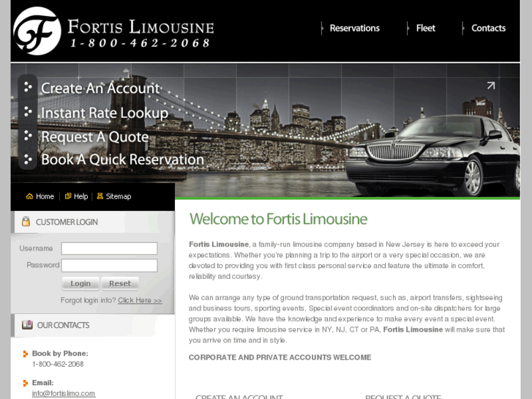Click the Home house icon

[29, 196]
